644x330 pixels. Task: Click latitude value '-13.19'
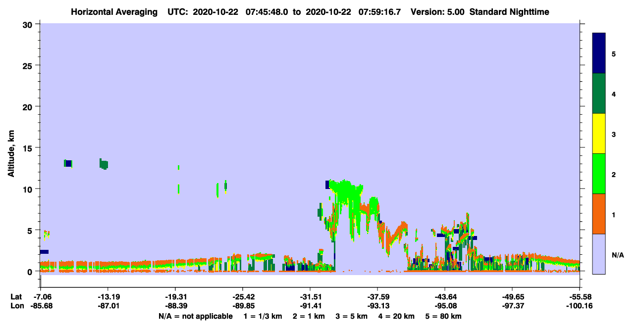click(107, 297)
